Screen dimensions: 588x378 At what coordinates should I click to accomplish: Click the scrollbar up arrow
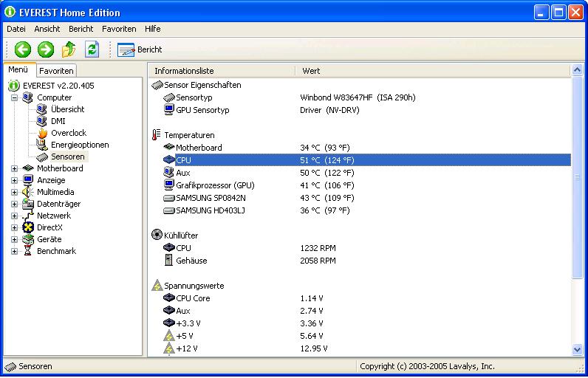[x=577, y=70]
